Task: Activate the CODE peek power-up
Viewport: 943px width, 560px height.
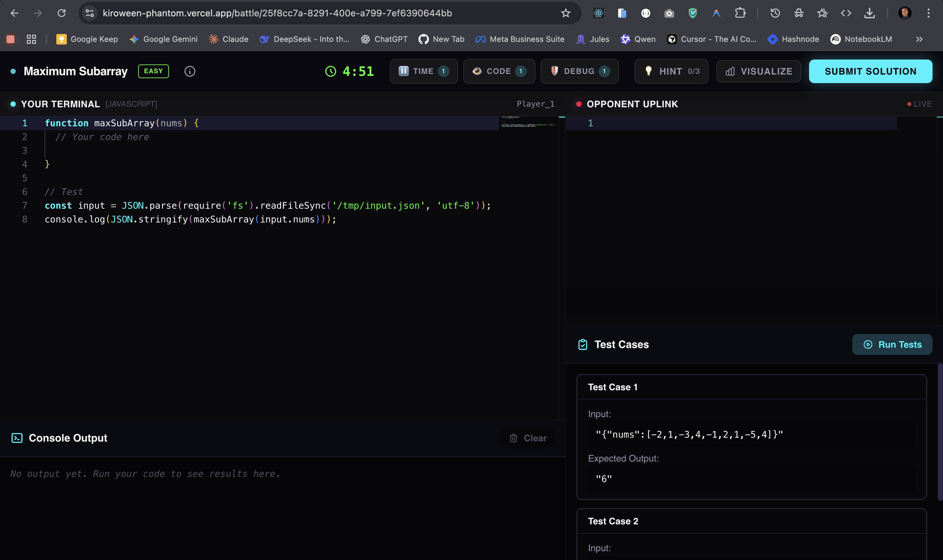Action: pyautogui.click(x=499, y=71)
